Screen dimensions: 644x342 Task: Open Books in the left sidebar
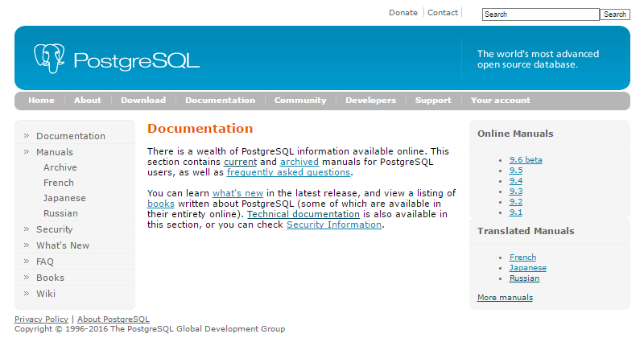coord(50,278)
